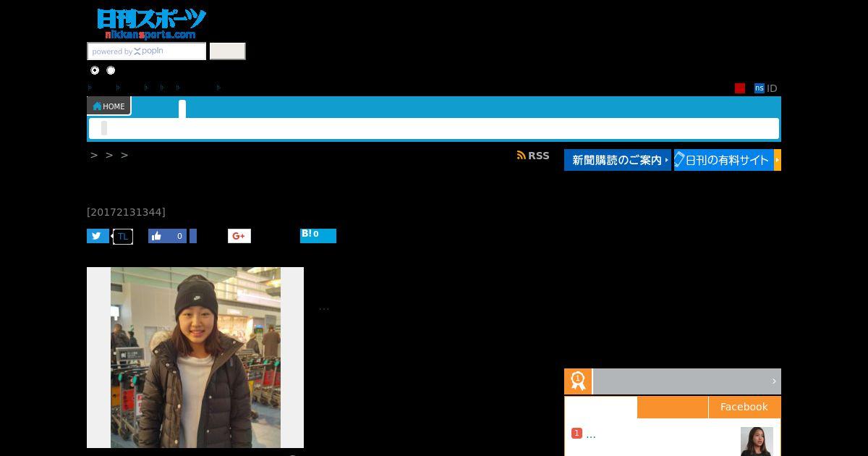Click the white search bar inside blue navigation
868x456 pixels.
(434, 128)
